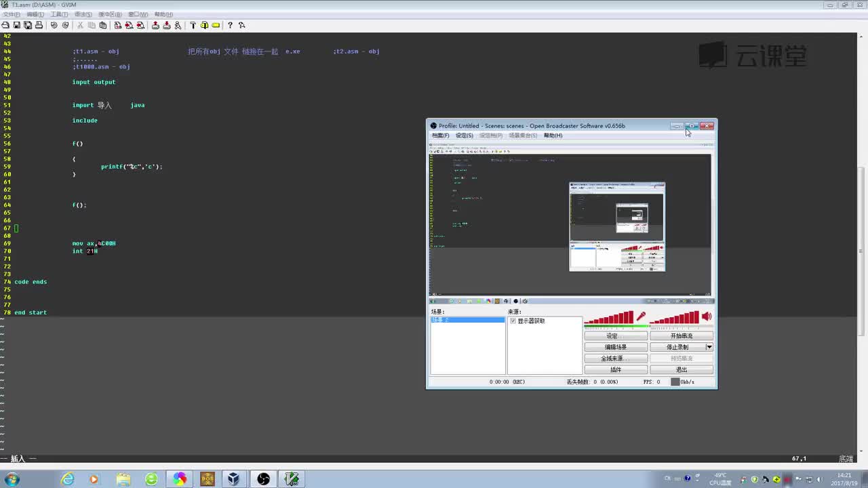Click the Print toolbar icon in GVIM

39,25
